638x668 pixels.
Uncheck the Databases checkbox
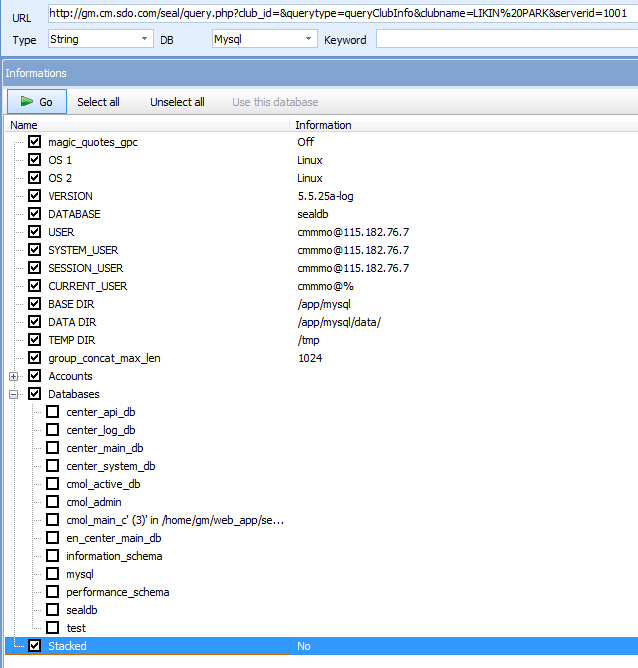(34, 394)
